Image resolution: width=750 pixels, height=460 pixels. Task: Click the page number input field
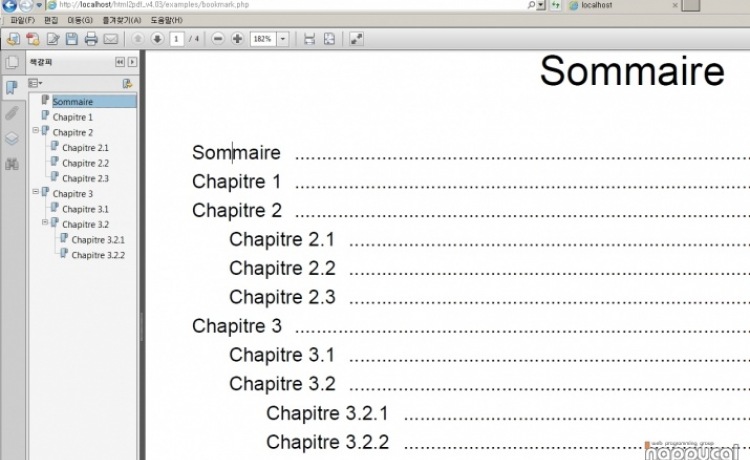[x=176, y=39]
